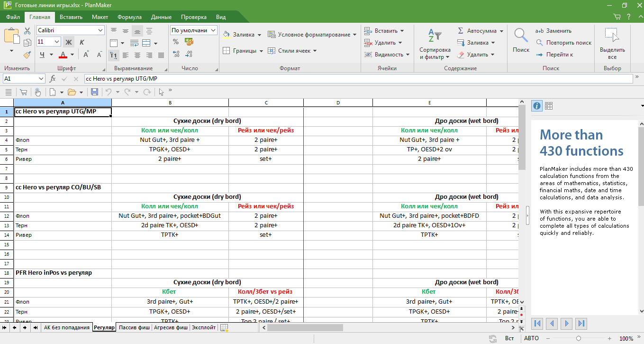
Task: Expand Границы borders dropdown arrow
Action: click(261, 51)
